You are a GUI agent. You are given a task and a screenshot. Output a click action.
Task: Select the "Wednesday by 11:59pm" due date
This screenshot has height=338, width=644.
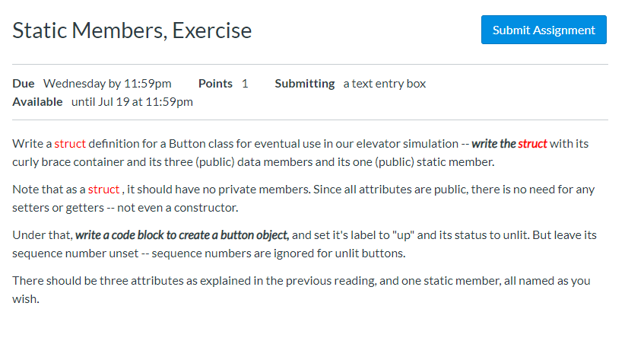click(x=107, y=84)
